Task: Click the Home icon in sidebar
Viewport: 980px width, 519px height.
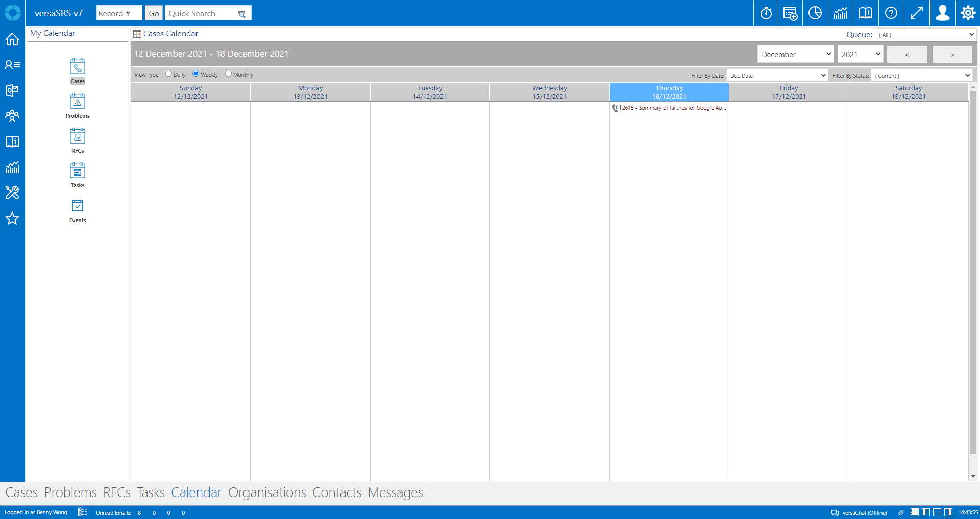Action: point(12,39)
